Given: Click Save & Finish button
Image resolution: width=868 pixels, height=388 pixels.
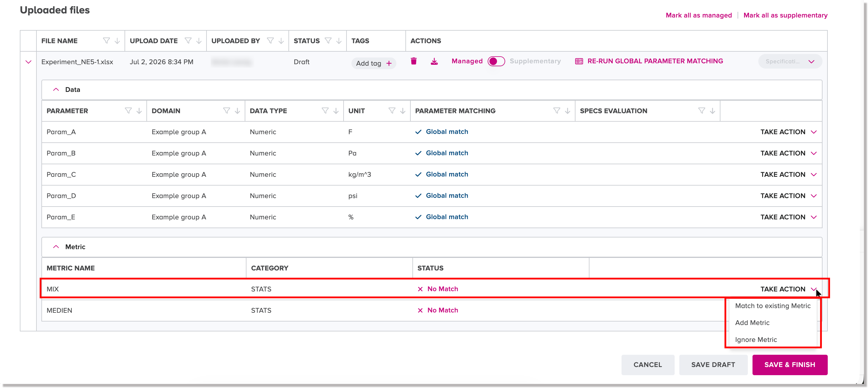Looking at the screenshot, I should [790, 365].
